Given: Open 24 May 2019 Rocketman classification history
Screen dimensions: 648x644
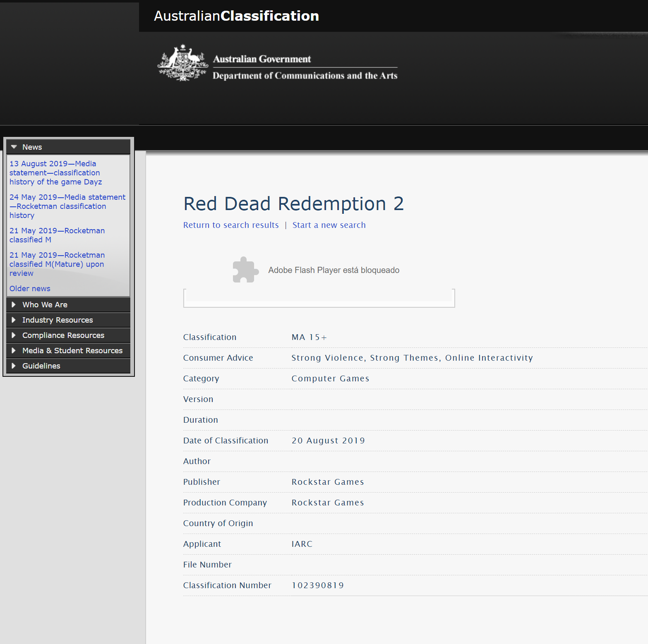Looking at the screenshot, I should click(x=67, y=206).
